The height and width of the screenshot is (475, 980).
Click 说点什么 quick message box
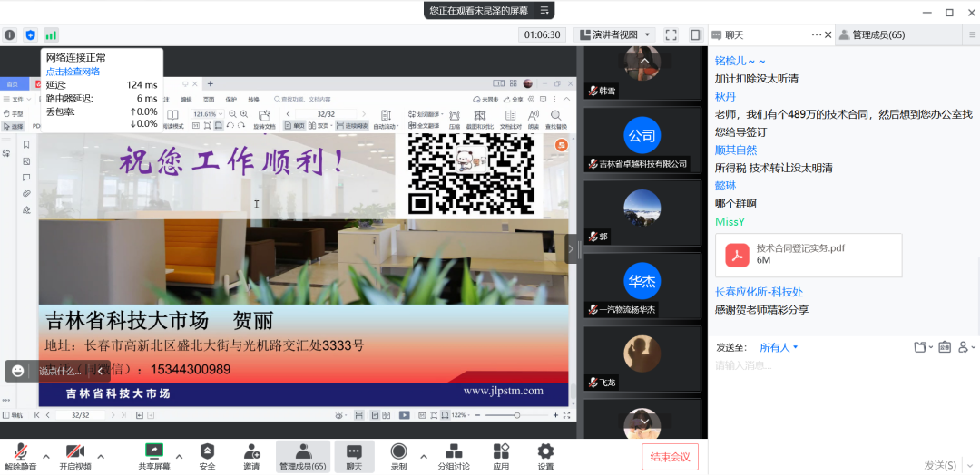click(x=60, y=372)
